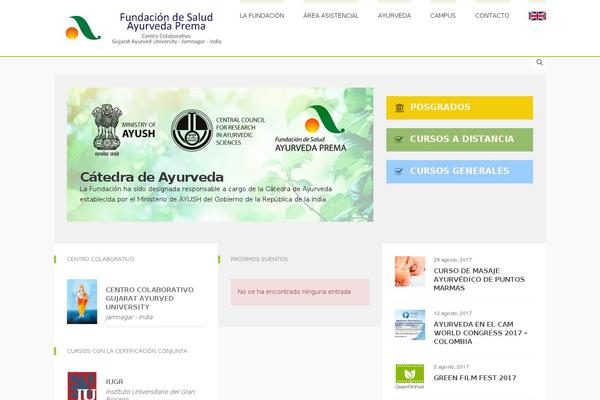Open Cursos Generales
600x400 pixels.
click(x=460, y=171)
